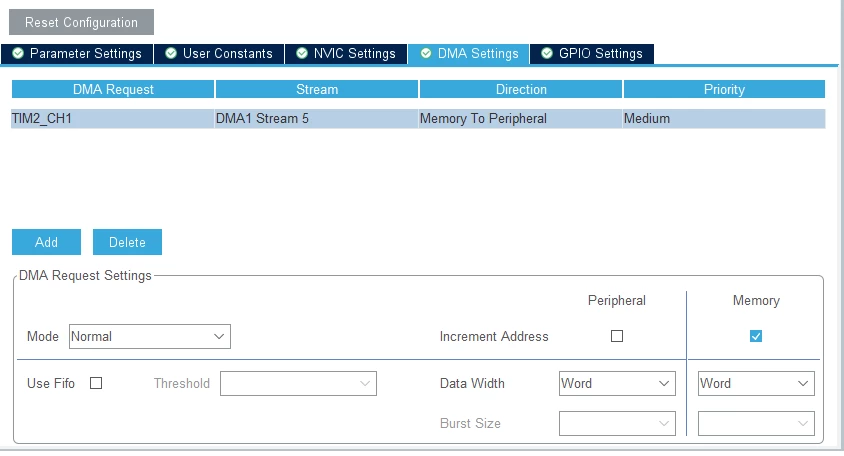Viewport: 844px width, 456px height.
Task: Go to the GPIO Settings tab
Action: click(x=592, y=54)
